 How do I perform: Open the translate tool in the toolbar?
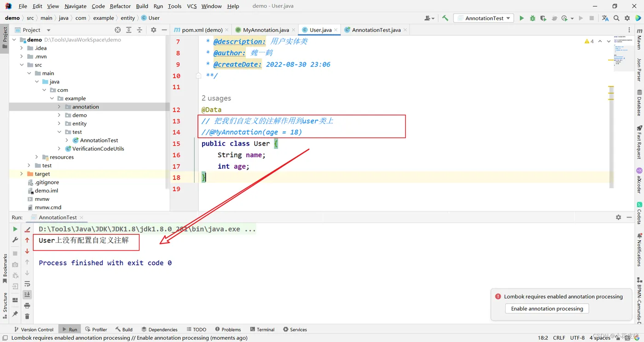pos(605,18)
